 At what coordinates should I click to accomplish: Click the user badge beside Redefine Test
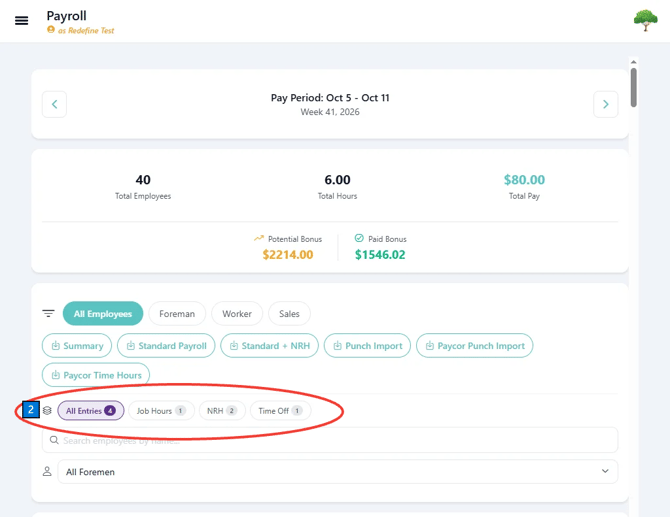(x=51, y=29)
